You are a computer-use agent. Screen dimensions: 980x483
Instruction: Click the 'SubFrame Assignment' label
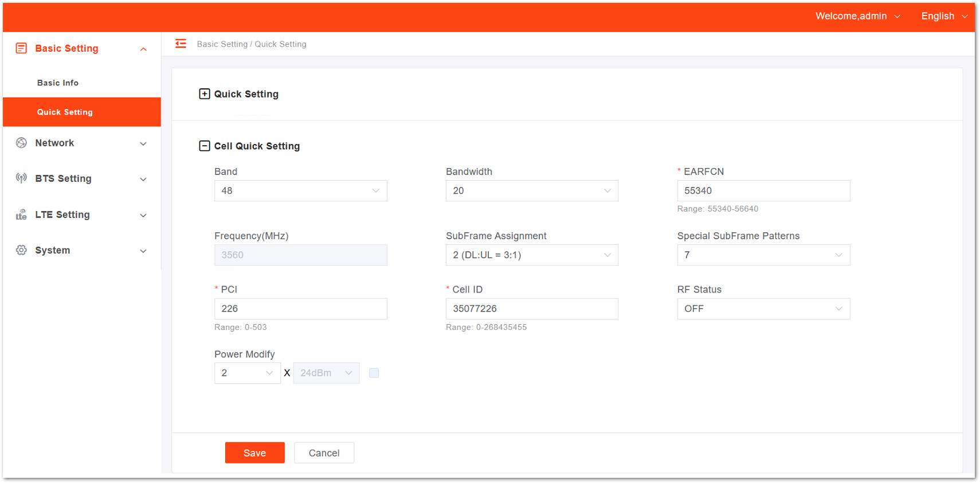[496, 236]
